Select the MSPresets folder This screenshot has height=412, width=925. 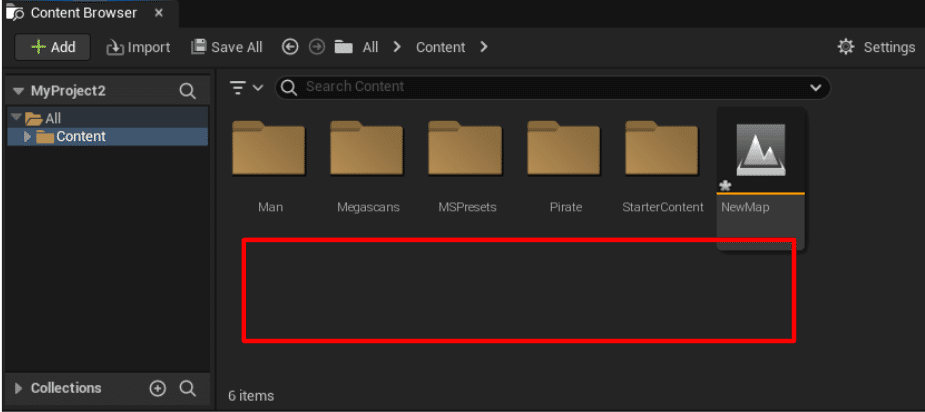(x=467, y=166)
